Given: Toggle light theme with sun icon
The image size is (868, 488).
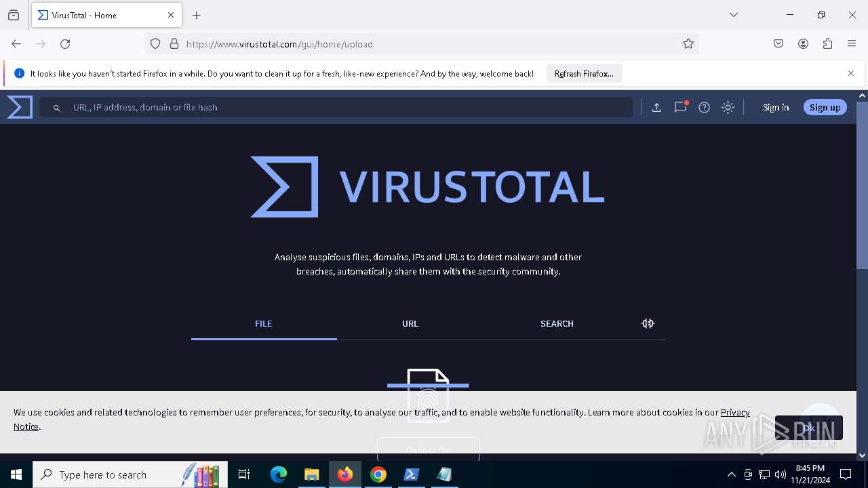Looking at the screenshot, I should tap(728, 107).
